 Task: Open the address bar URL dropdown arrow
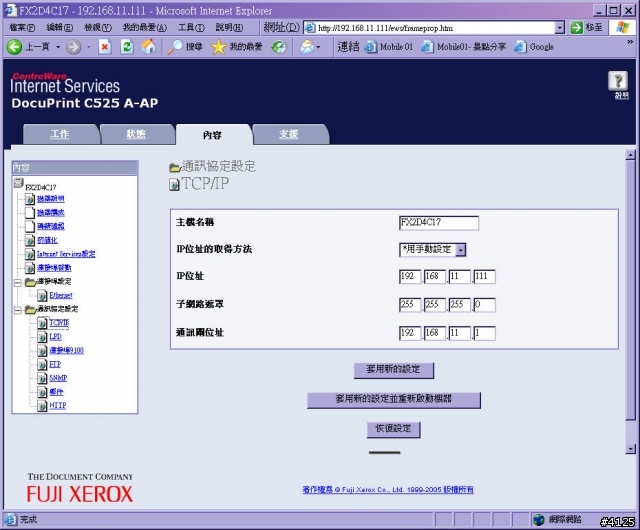pyautogui.click(x=560, y=28)
